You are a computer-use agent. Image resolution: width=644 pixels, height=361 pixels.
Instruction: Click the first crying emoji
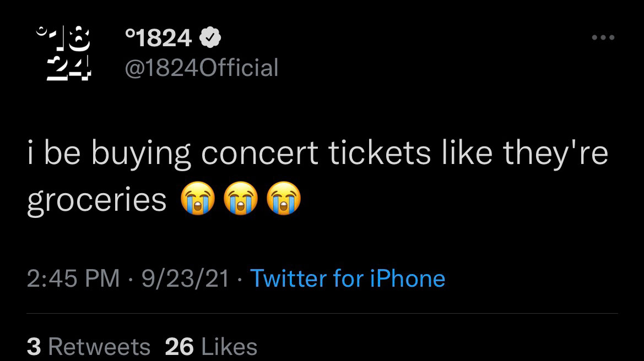(197, 199)
